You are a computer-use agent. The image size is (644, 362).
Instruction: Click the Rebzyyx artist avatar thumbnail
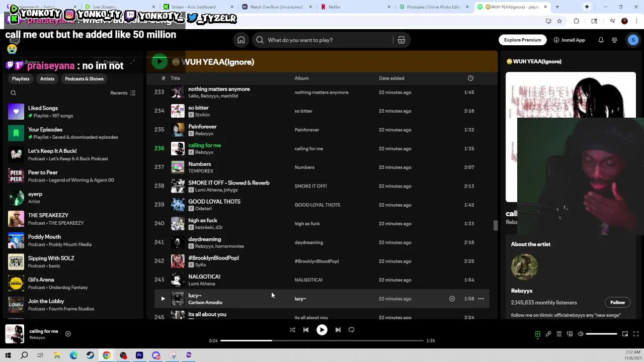point(524,267)
